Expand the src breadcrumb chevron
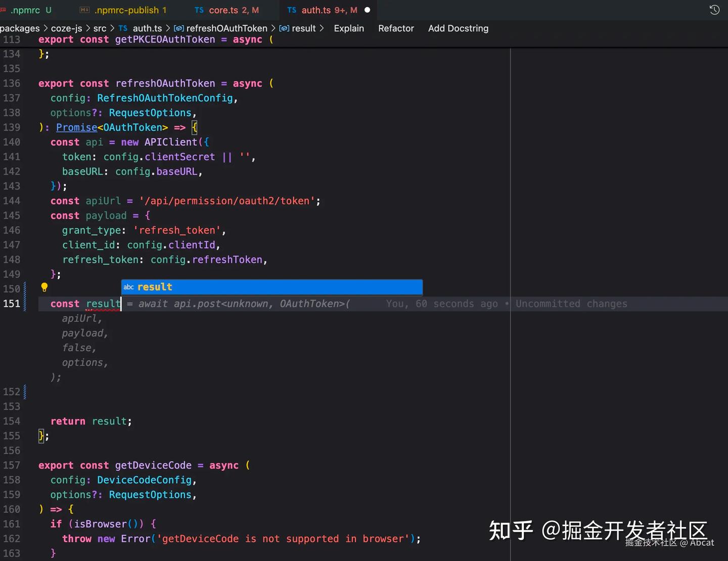The width and height of the screenshot is (728, 561). click(x=112, y=28)
